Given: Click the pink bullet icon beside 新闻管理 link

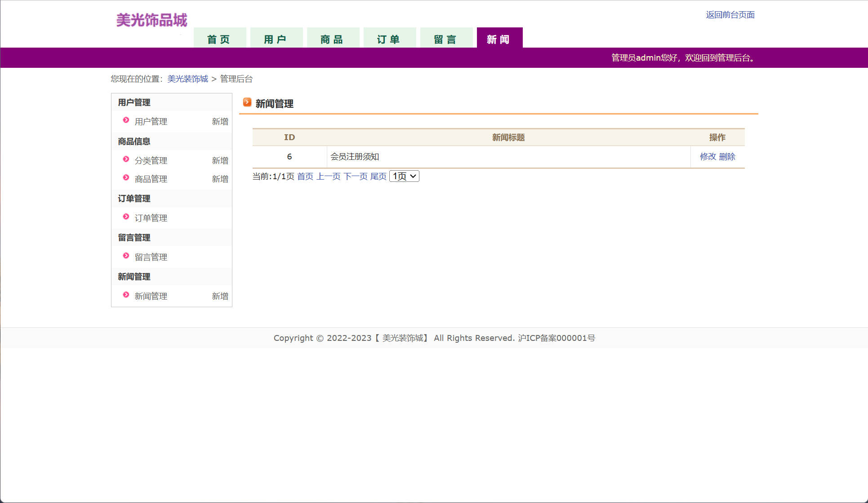Looking at the screenshot, I should [126, 295].
